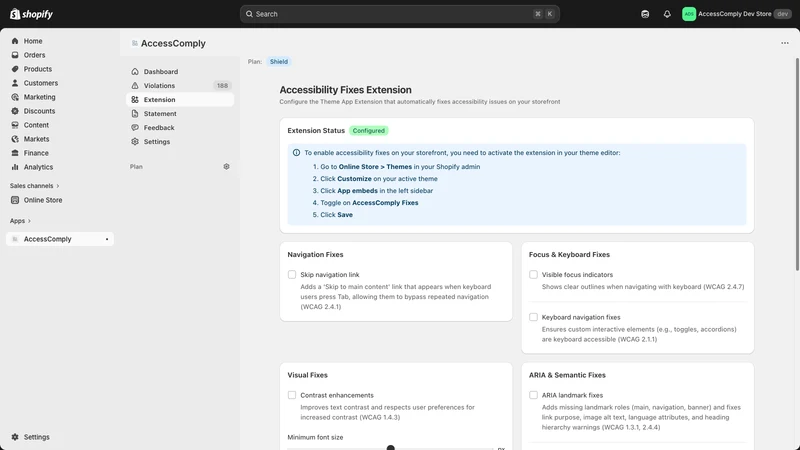Click the page vertical scrollbar
This screenshot has height=450, width=800.
click(x=797, y=164)
